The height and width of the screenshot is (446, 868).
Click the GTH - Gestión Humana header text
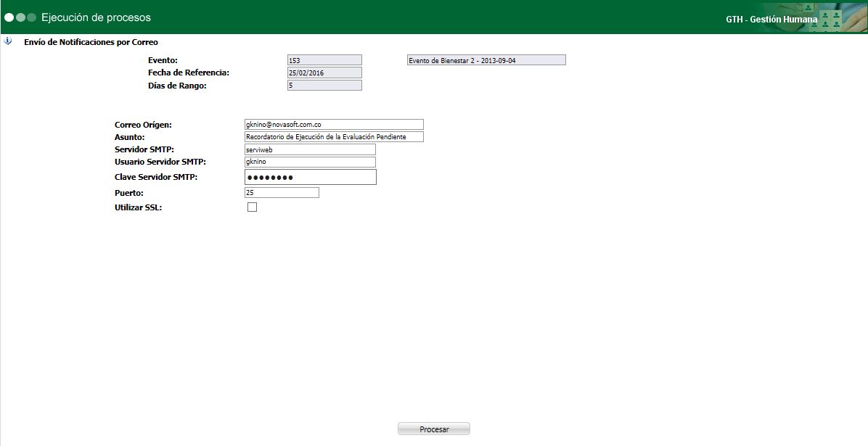(x=771, y=20)
